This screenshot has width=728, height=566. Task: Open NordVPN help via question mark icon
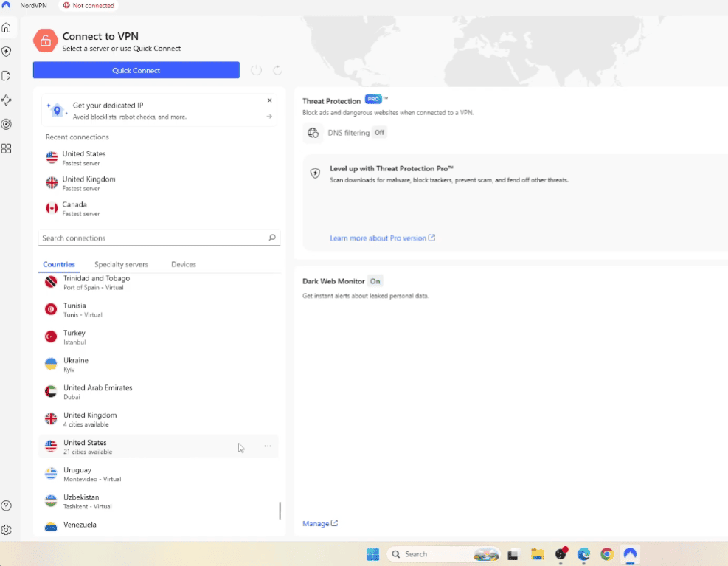(7, 505)
